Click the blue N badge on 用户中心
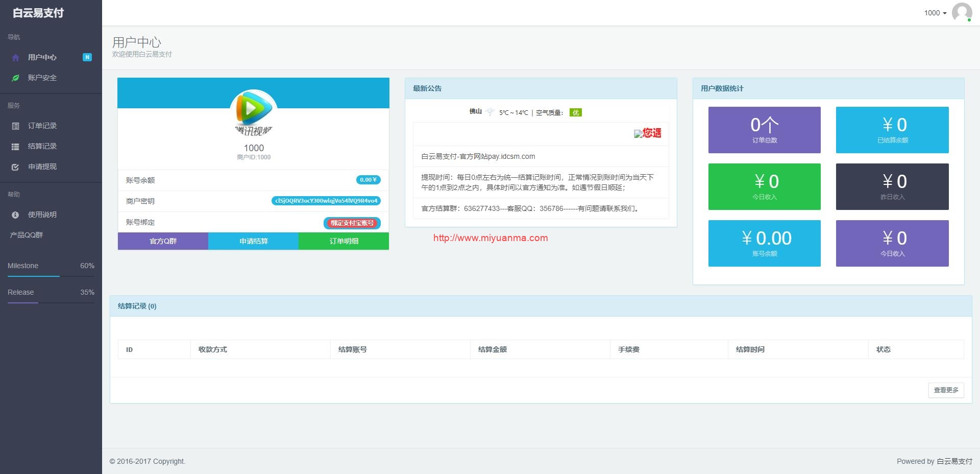Image resolution: width=980 pixels, height=474 pixels. tap(87, 57)
